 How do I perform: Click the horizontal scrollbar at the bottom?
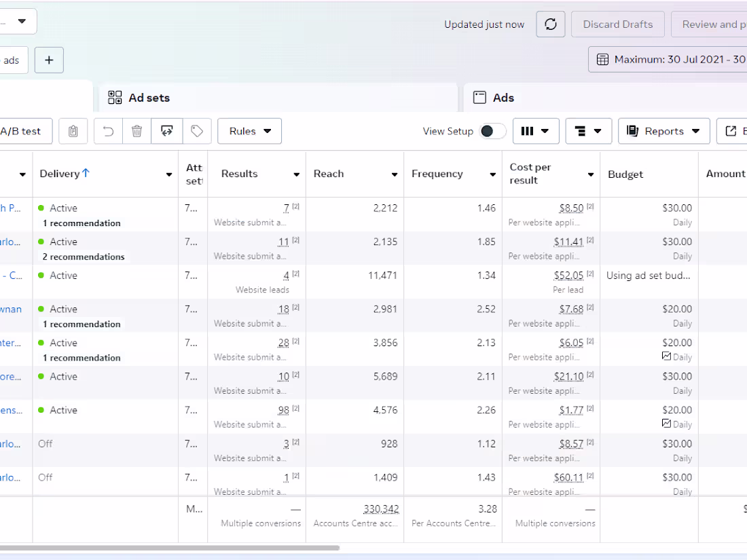click(x=170, y=548)
